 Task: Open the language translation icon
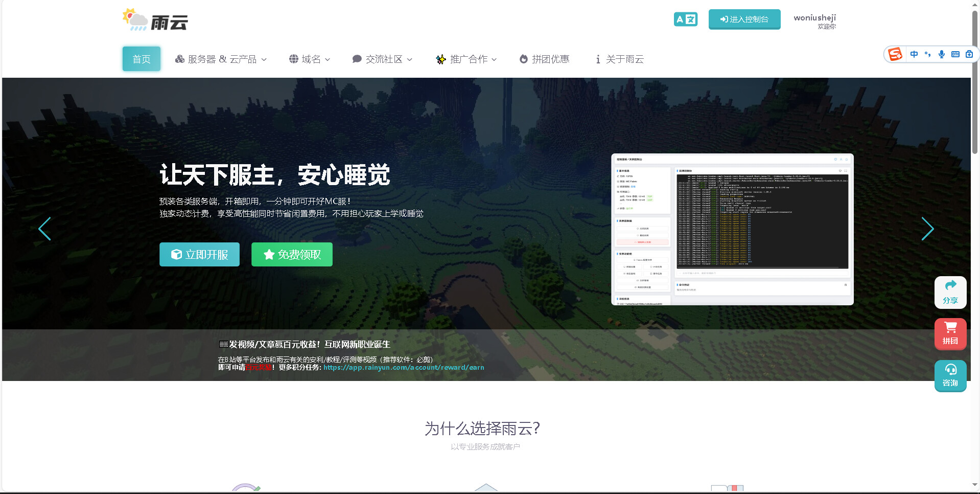click(685, 19)
